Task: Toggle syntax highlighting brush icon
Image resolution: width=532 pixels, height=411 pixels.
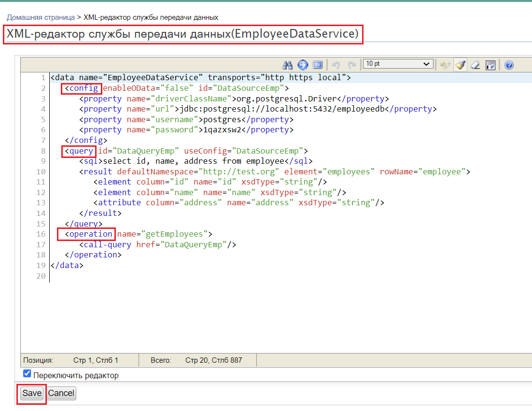Action: tap(460, 65)
